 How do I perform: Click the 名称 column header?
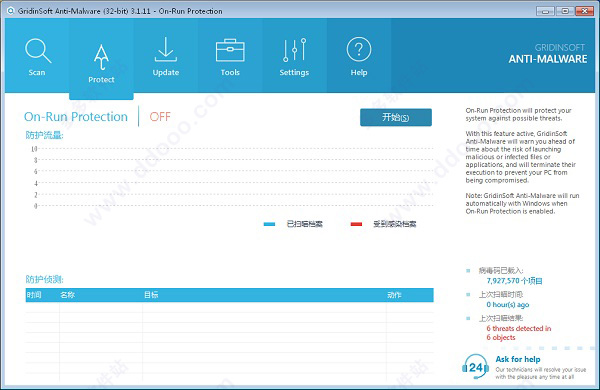click(x=68, y=295)
